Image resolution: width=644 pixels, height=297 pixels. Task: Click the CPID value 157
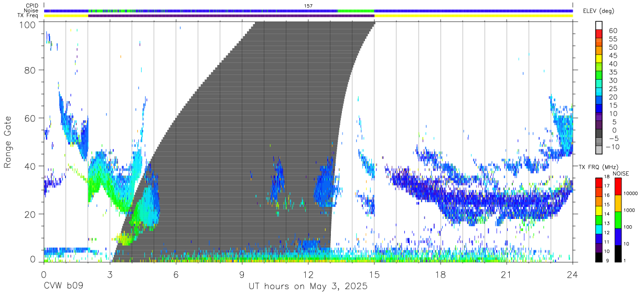pos(308,5)
